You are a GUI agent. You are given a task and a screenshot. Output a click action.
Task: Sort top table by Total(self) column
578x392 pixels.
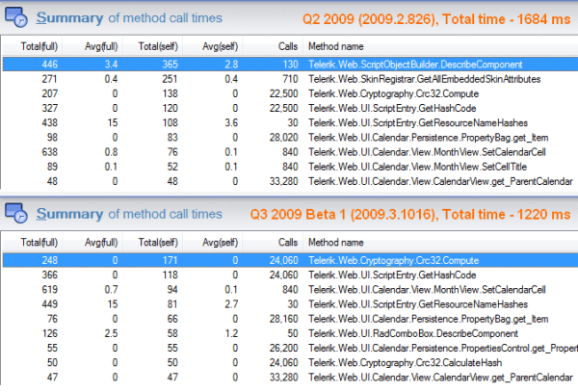[x=152, y=46]
